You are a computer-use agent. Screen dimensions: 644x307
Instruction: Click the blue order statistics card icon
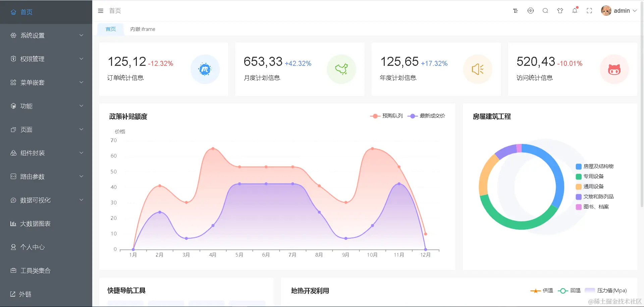[205, 69]
